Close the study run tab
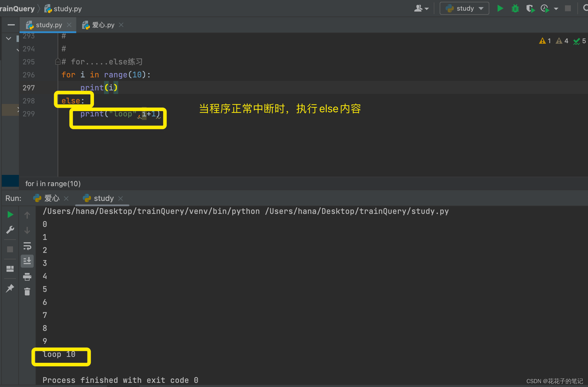This screenshot has width=588, height=387. coord(121,199)
